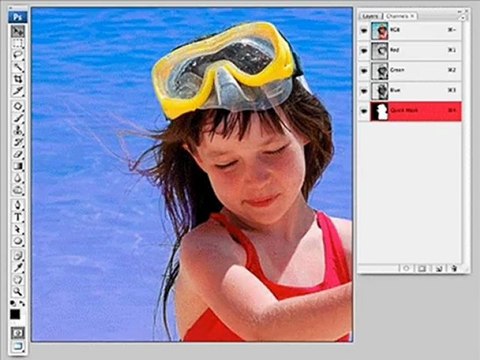Select the Red channel row
The image size is (480, 360).
(x=410, y=51)
